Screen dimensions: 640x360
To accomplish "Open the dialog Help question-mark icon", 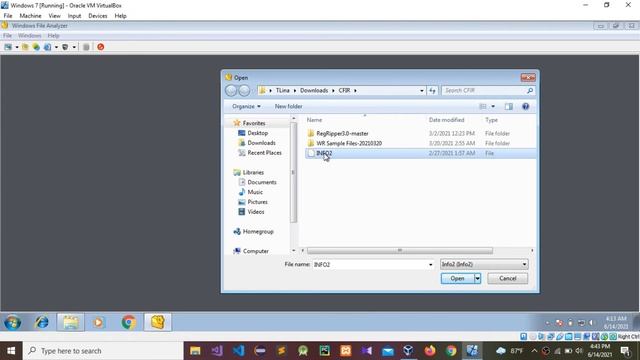I will point(525,107).
